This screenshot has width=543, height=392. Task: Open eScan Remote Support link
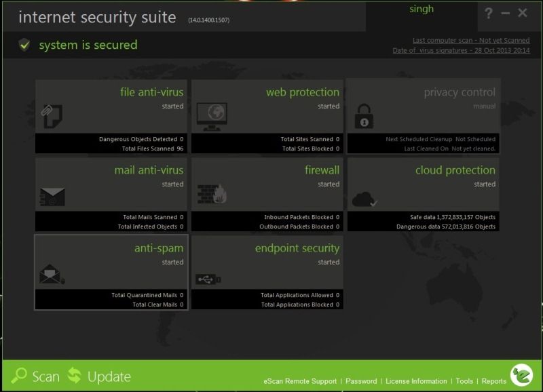point(300,381)
